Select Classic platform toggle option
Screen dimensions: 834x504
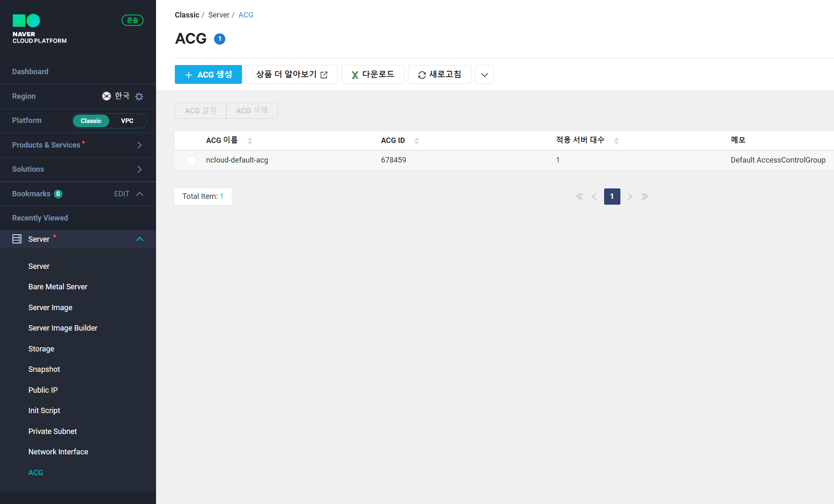91,121
